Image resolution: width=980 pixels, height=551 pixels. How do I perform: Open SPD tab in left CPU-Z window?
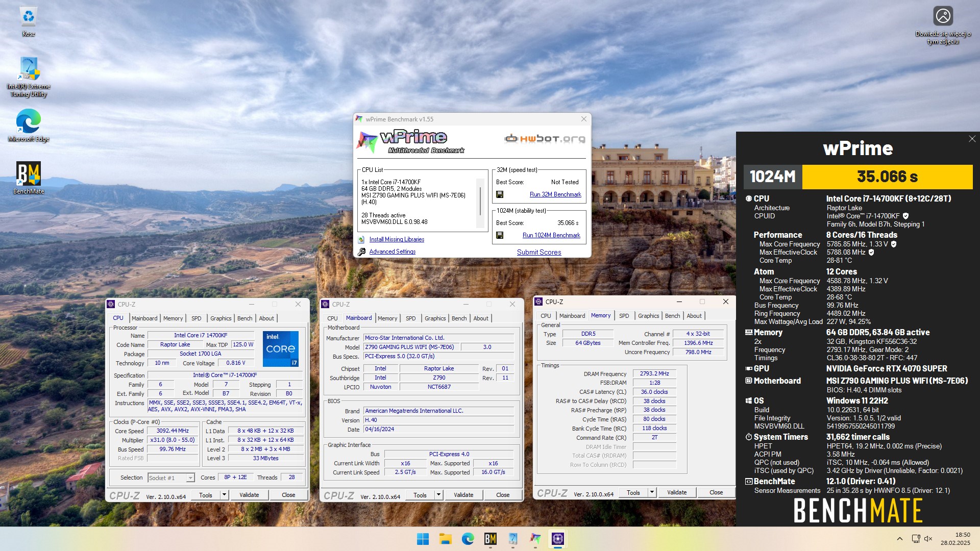click(x=196, y=318)
